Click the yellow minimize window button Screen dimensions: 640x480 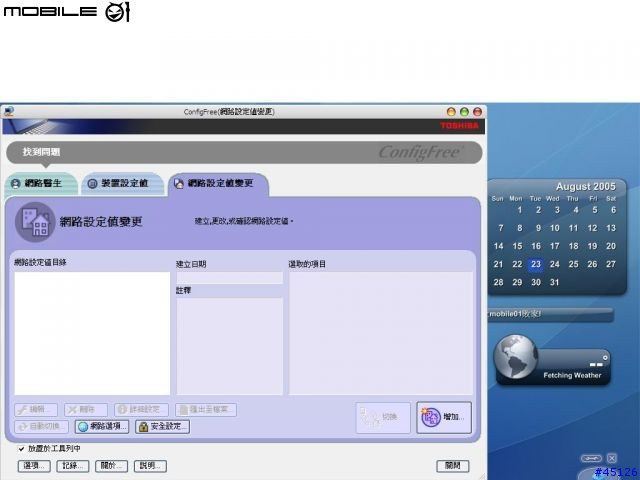pos(451,112)
